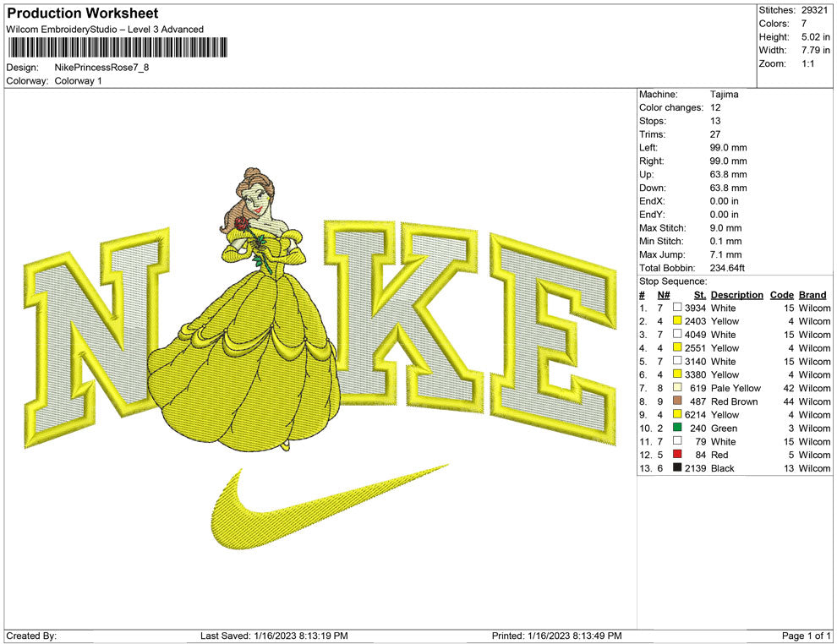This screenshot has height=644, width=837.
Task: Click the stitch count 2139 for Black
Action: pyautogui.click(x=696, y=468)
